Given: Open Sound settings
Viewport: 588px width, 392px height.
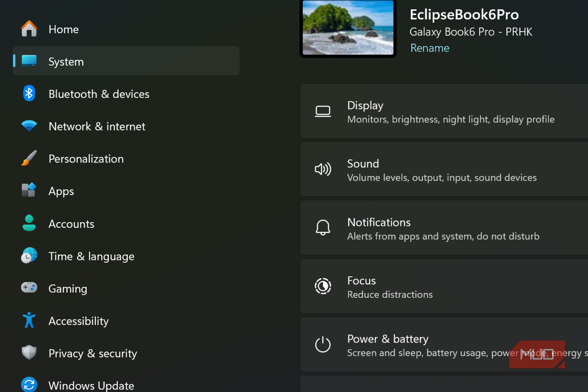Looking at the screenshot, I should pos(444,170).
